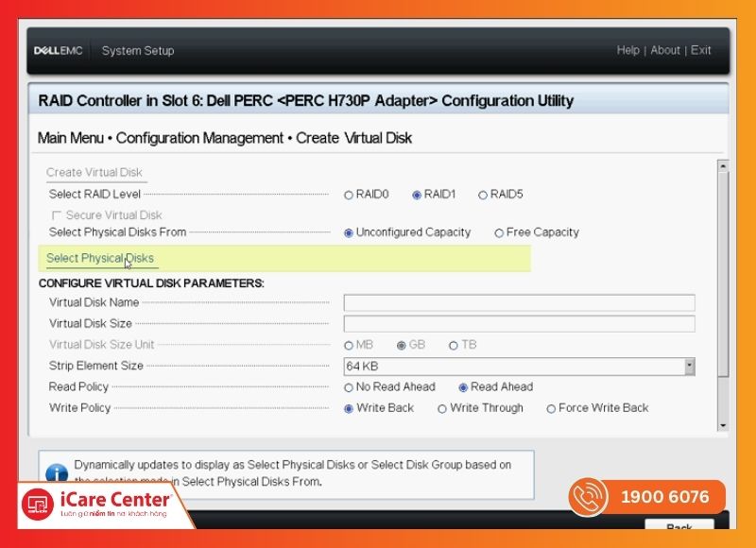This screenshot has height=548, width=756.
Task: Exit System Setup
Action: click(700, 50)
